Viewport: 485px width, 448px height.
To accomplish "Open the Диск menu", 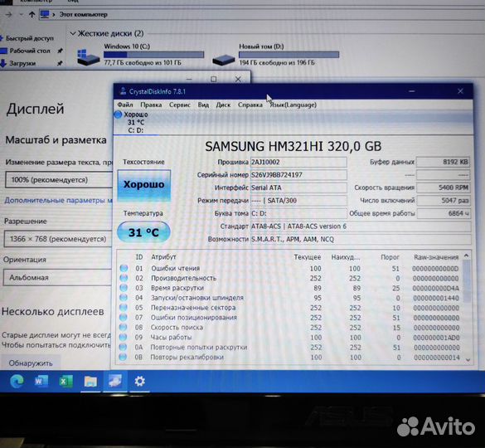I will 223,105.
